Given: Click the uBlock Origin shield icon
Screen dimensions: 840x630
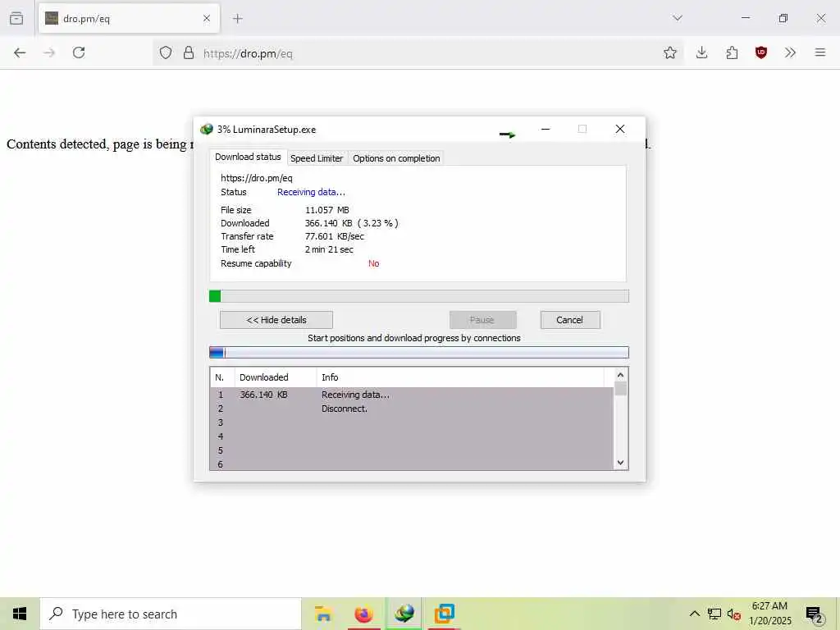Looking at the screenshot, I should [760, 52].
